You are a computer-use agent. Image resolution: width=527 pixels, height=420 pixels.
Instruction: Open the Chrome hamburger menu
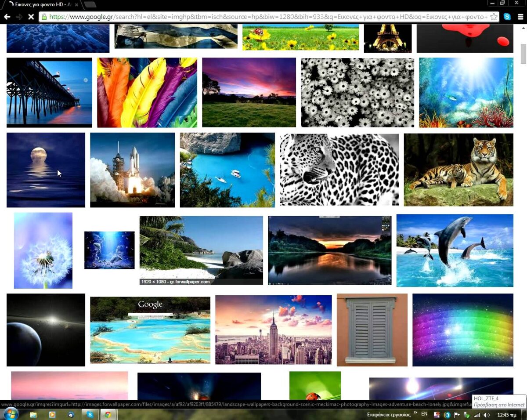tap(520, 17)
